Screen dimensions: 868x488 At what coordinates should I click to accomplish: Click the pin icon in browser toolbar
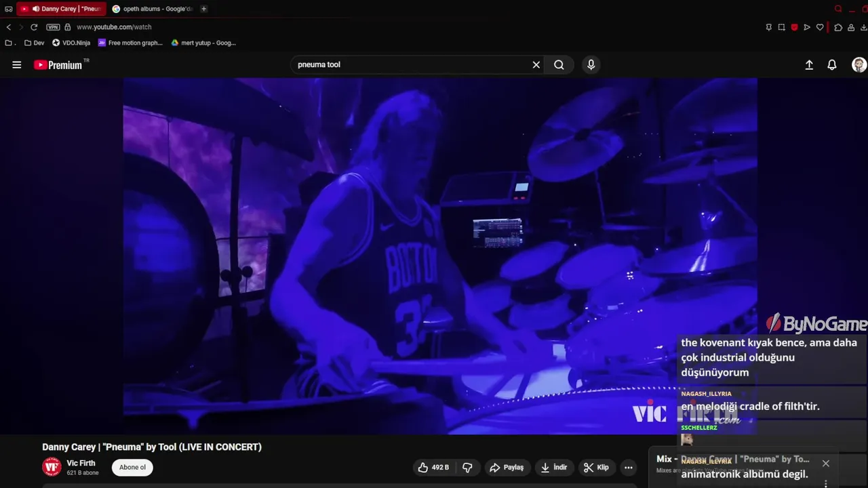[768, 27]
